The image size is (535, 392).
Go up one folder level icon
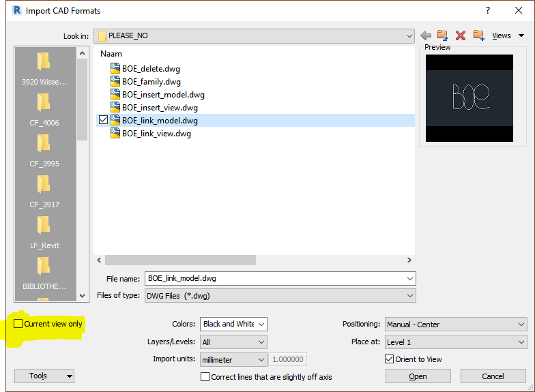442,35
